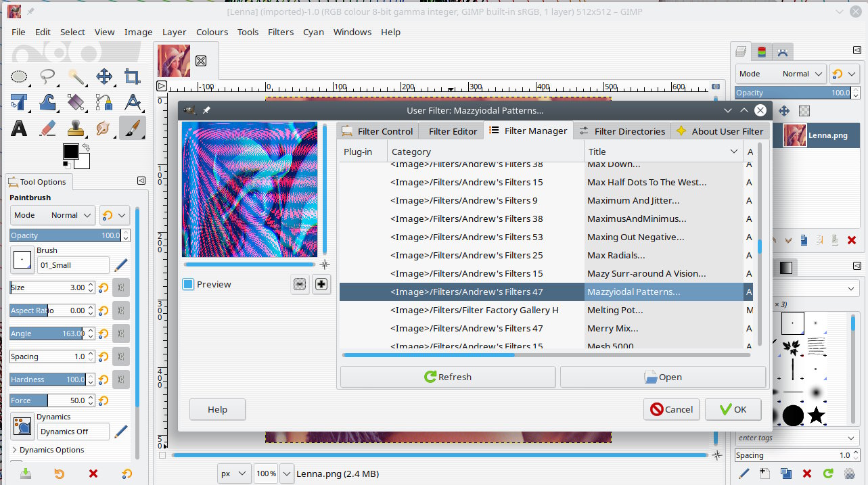This screenshot has width=868, height=485.
Task: Select the Text tool
Action: coord(19,128)
